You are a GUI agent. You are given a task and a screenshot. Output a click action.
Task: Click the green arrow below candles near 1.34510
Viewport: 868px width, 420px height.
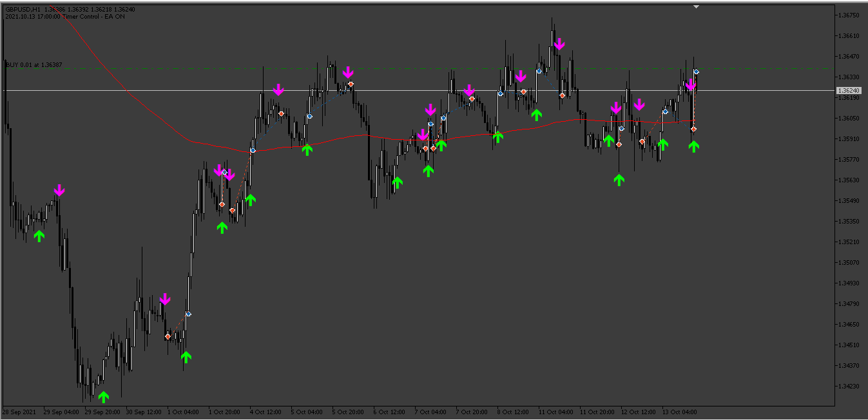(186, 357)
